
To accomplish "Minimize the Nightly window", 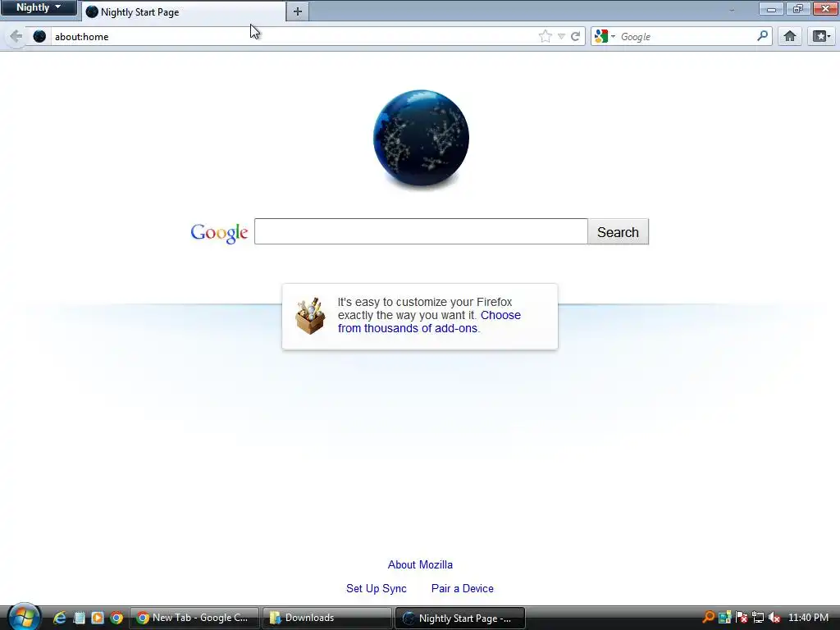I will pyautogui.click(x=771, y=8).
